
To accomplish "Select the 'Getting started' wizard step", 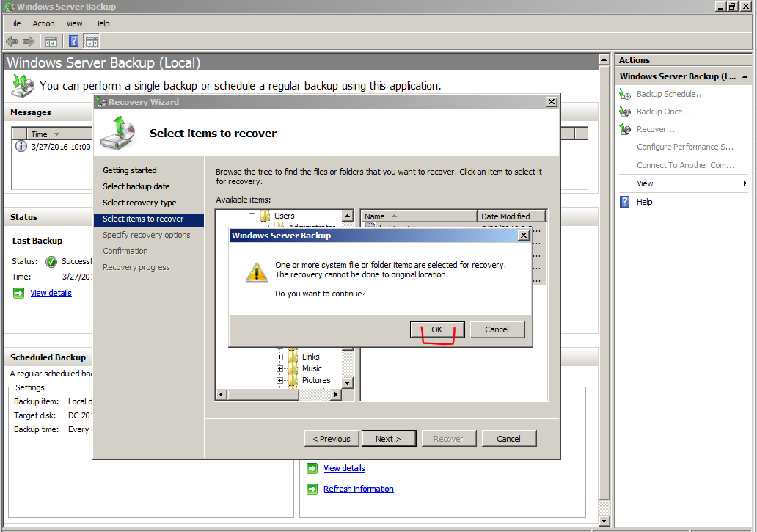I will (x=130, y=170).
